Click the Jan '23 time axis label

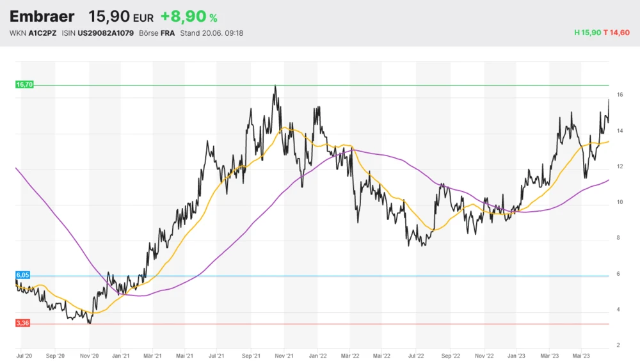coord(516,353)
